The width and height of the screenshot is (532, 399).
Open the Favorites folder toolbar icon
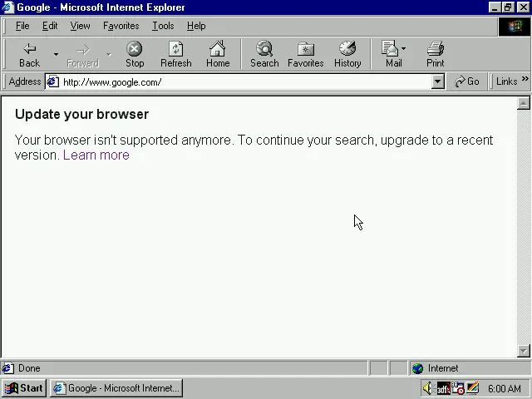[305, 54]
